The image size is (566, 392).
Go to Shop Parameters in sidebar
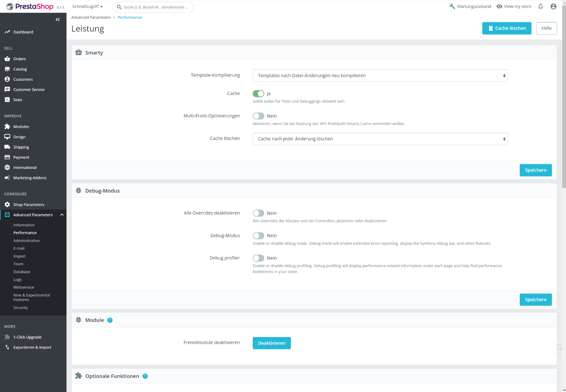coord(29,205)
